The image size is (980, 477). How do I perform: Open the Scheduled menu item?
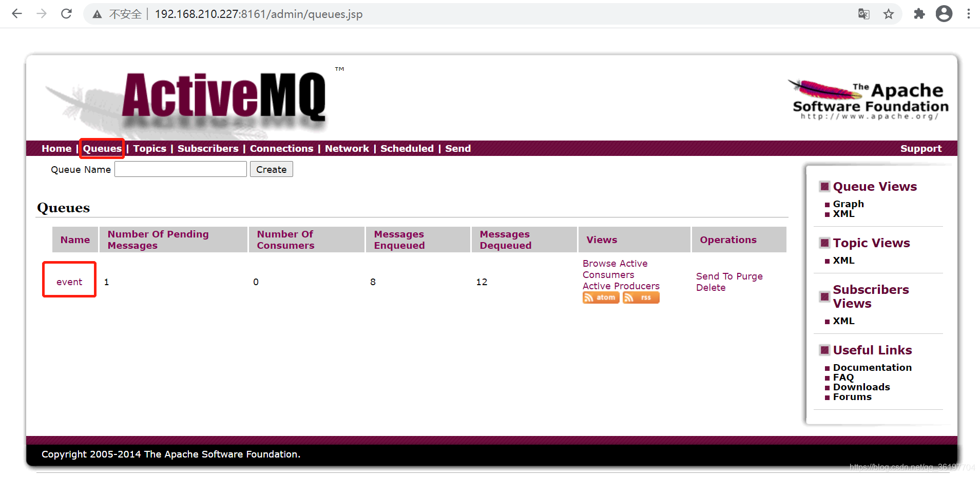pyautogui.click(x=407, y=148)
